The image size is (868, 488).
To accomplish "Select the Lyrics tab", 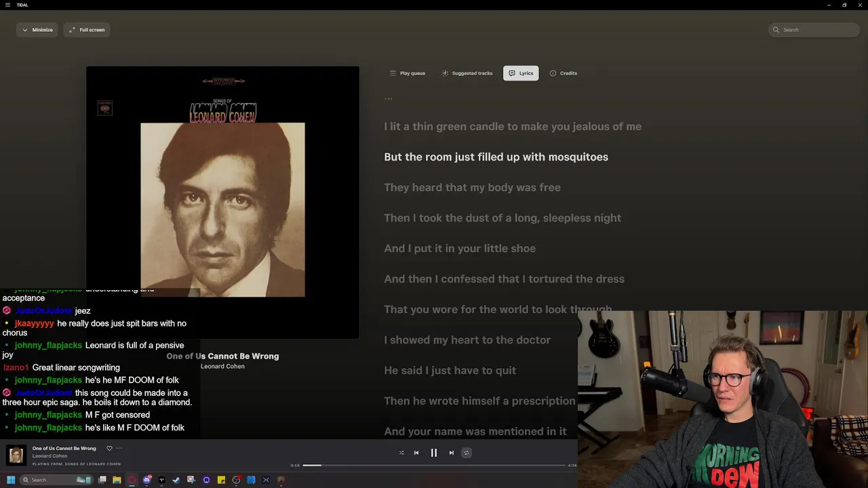I will click(521, 73).
